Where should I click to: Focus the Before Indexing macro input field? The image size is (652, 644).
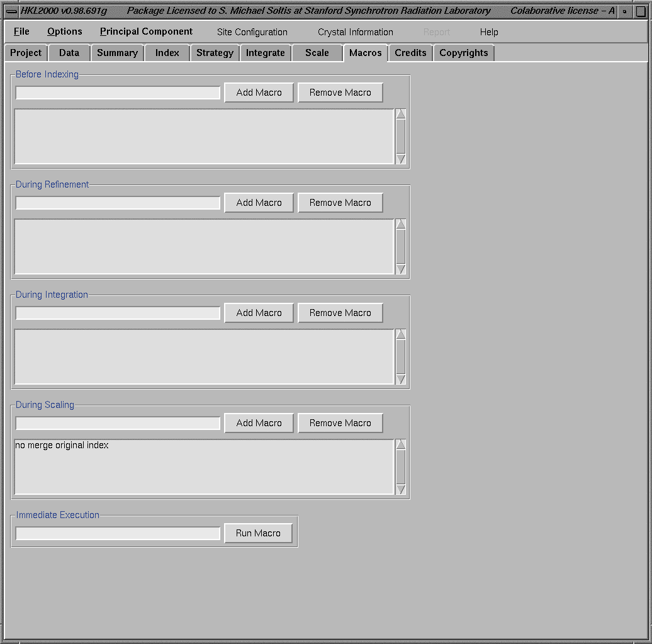[118, 93]
